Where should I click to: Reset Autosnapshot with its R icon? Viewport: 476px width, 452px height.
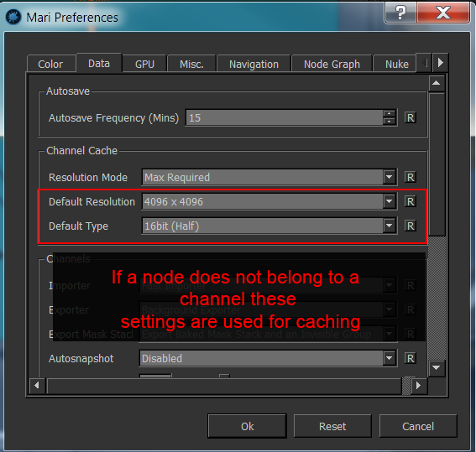[411, 358]
